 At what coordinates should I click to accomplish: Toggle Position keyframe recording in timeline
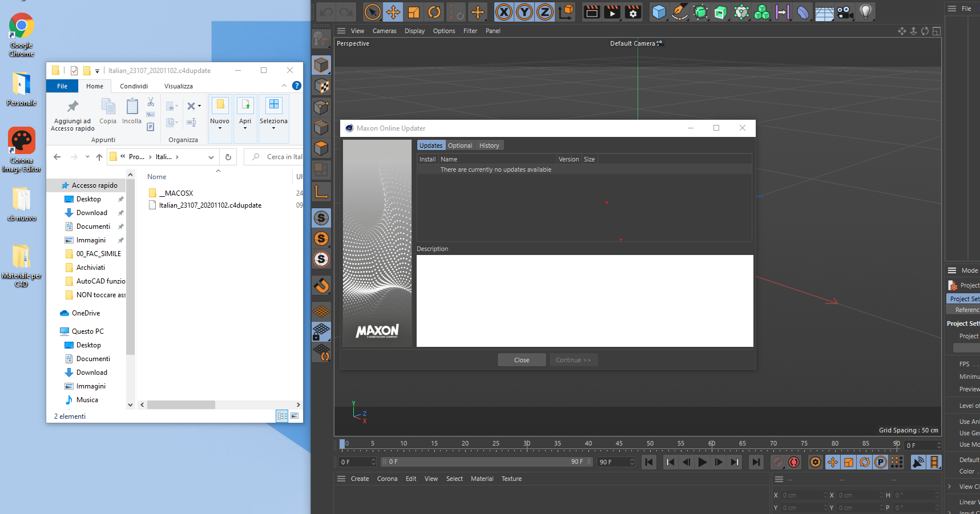(833, 462)
